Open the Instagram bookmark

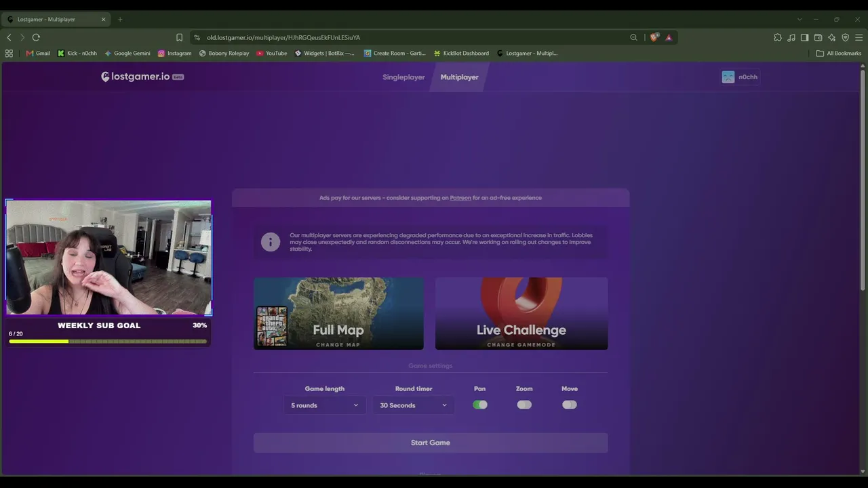(175, 53)
